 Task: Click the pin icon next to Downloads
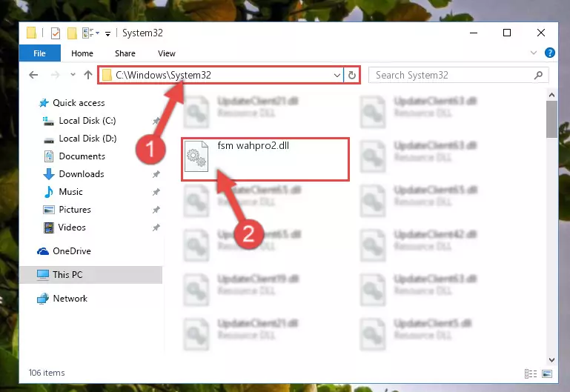pos(156,174)
